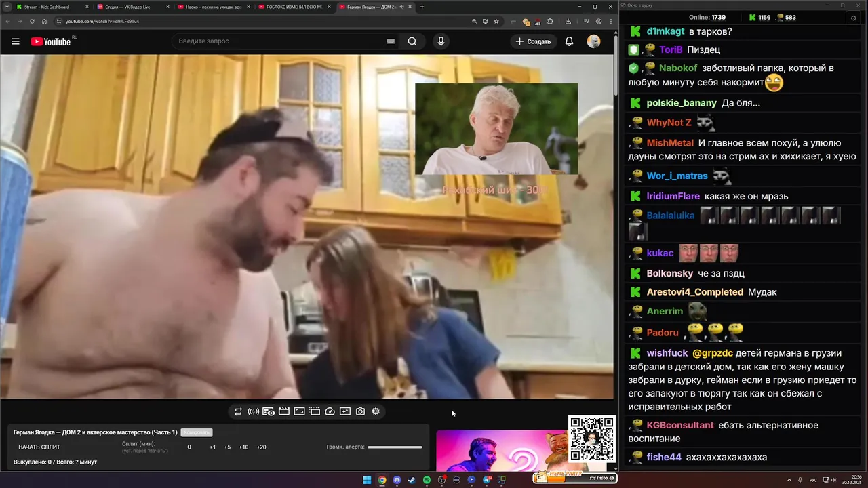
Task: Start voice search with microphone icon
Action: [441, 41]
